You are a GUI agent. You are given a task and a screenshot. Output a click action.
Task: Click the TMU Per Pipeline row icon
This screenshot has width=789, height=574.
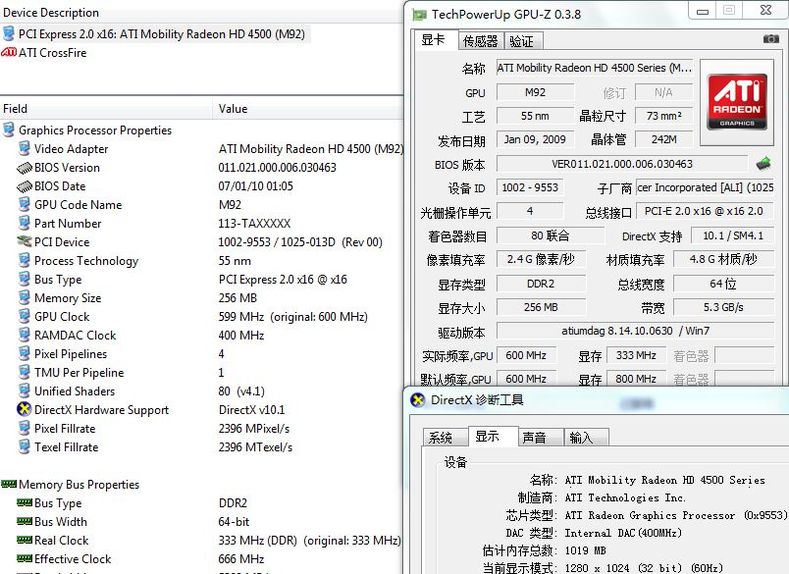coord(24,372)
